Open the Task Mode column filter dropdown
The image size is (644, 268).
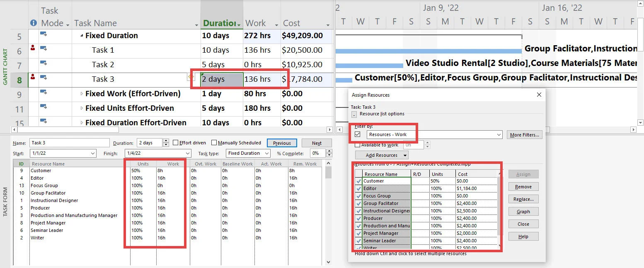68,25
